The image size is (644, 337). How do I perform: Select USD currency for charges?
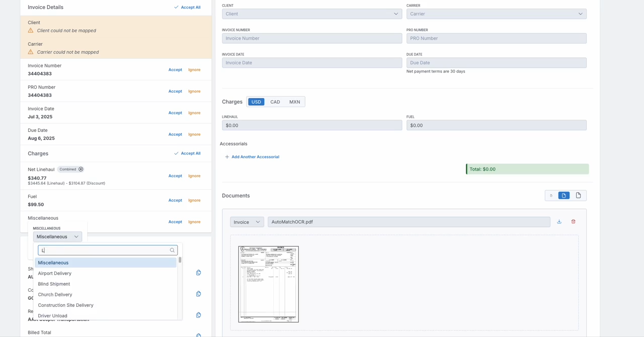256,102
